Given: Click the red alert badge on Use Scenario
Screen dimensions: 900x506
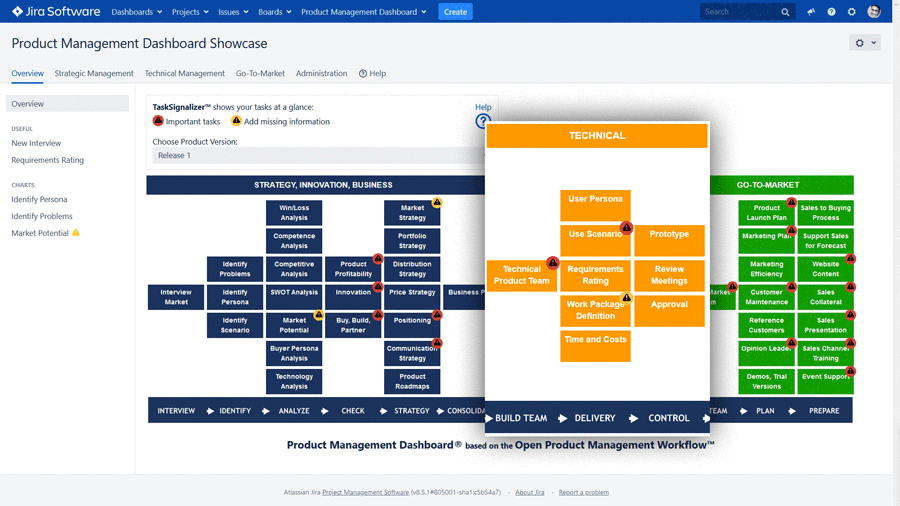Looking at the screenshot, I should tap(626, 227).
